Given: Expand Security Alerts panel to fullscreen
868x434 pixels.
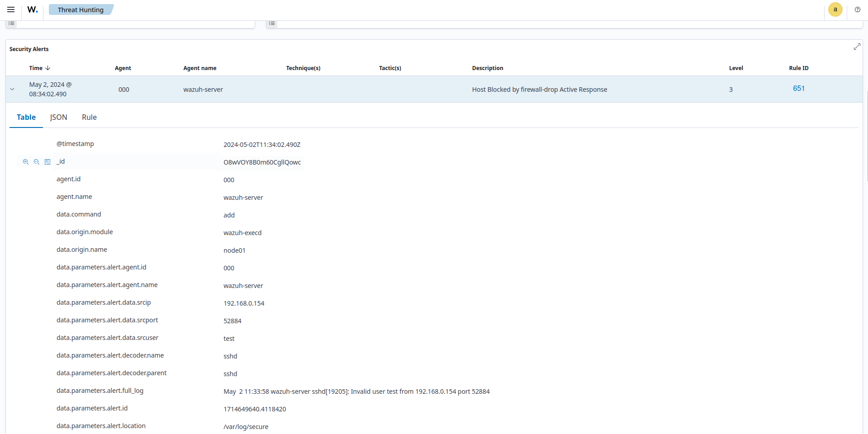Looking at the screenshot, I should [857, 47].
